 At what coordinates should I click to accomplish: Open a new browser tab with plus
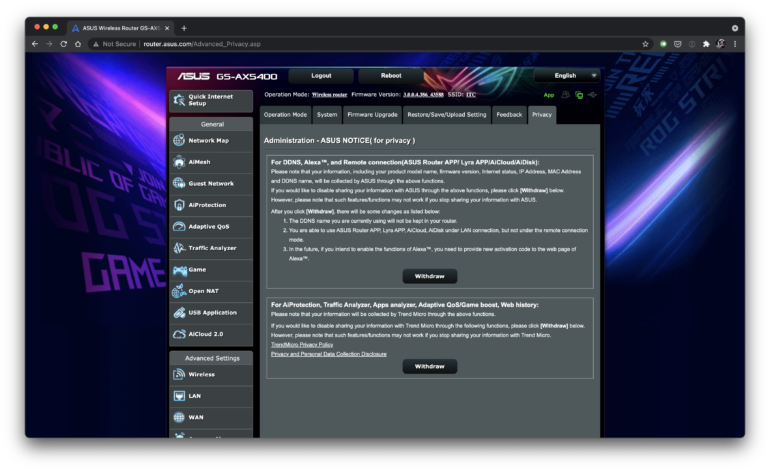click(184, 28)
